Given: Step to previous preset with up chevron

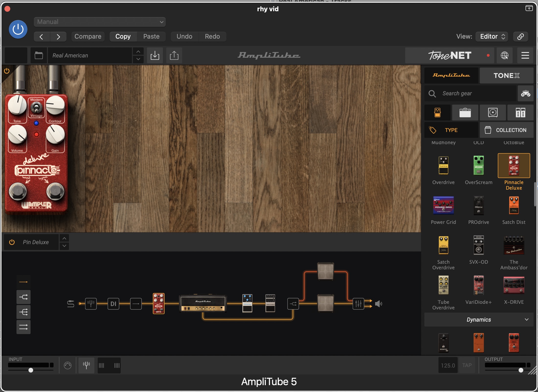Looking at the screenshot, I should (138, 52).
